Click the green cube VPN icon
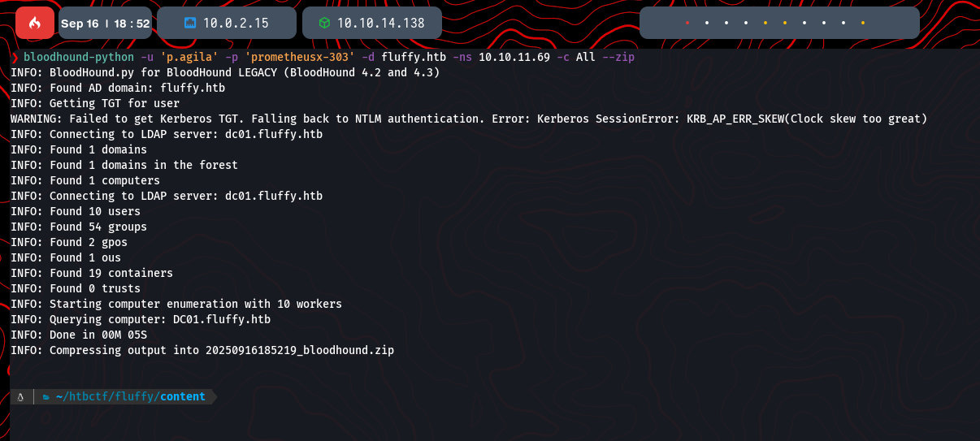This screenshot has height=441, width=980. (x=324, y=23)
